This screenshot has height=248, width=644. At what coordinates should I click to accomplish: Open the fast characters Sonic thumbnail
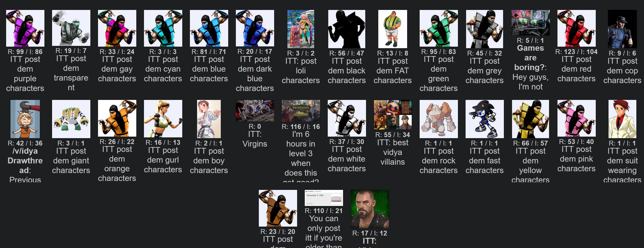pyautogui.click(x=484, y=119)
